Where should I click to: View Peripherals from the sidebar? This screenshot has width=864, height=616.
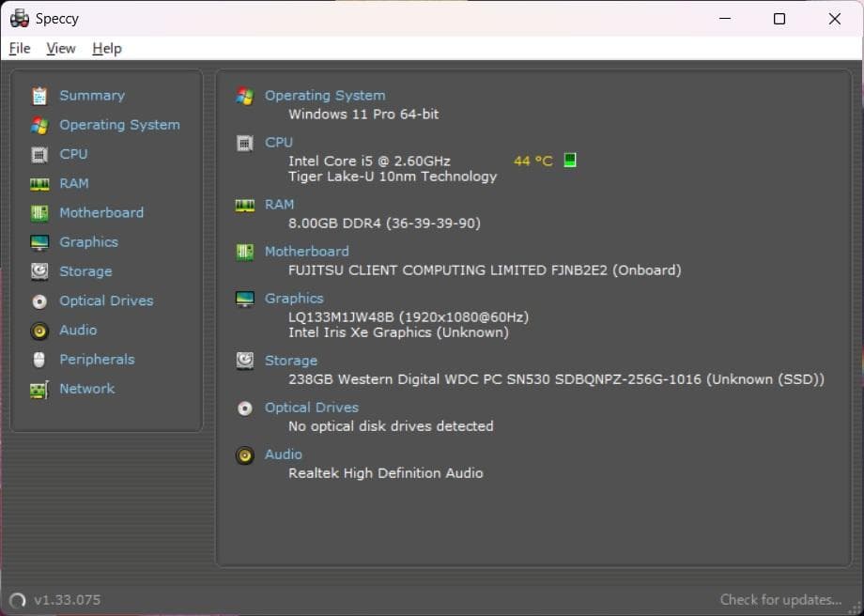97,360
